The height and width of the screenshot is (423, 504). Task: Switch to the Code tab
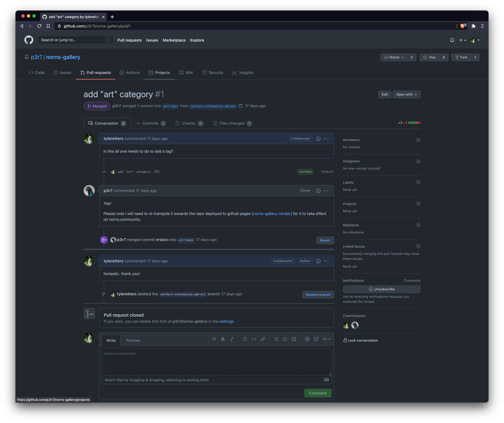coord(36,73)
